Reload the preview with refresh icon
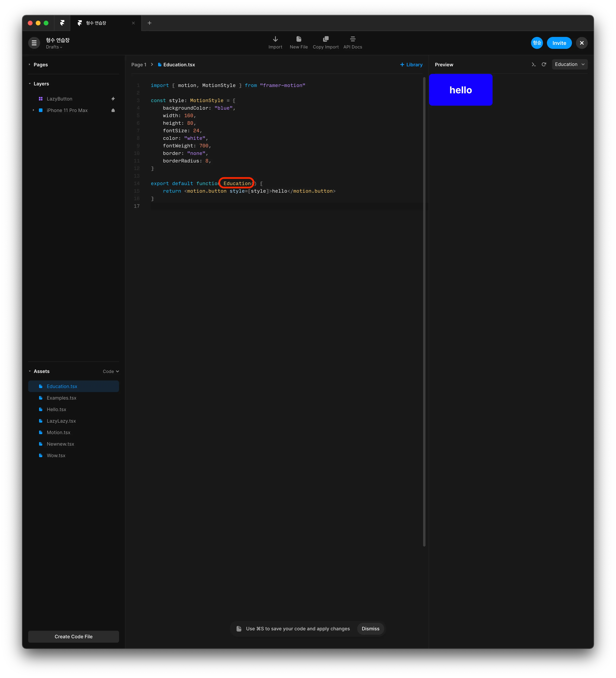The height and width of the screenshot is (678, 616). click(544, 64)
